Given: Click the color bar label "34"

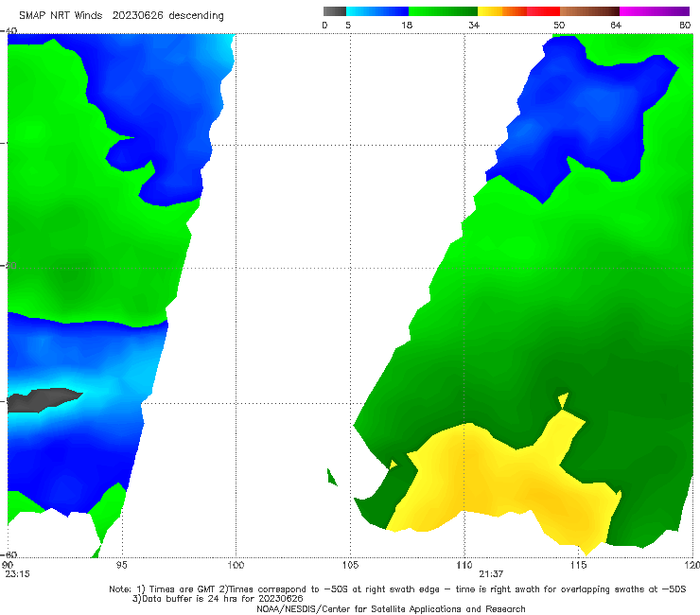Looking at the screenshot, I should click(x=474, y=26).
